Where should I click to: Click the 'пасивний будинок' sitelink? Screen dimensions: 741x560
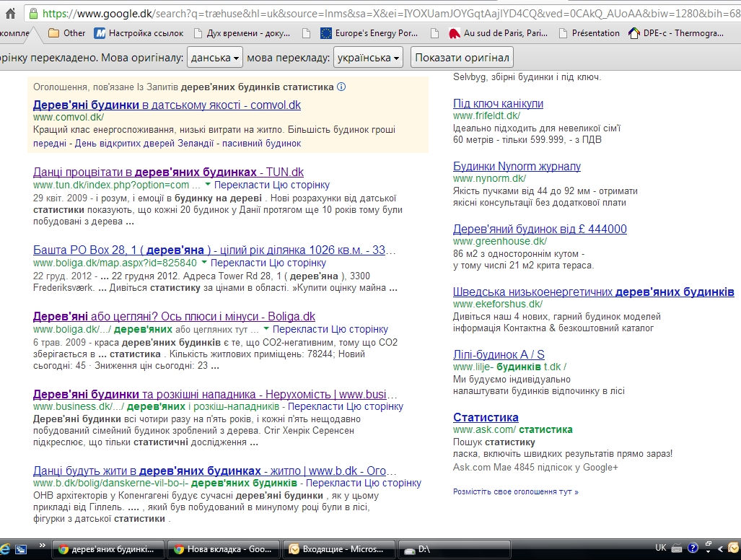262,143
